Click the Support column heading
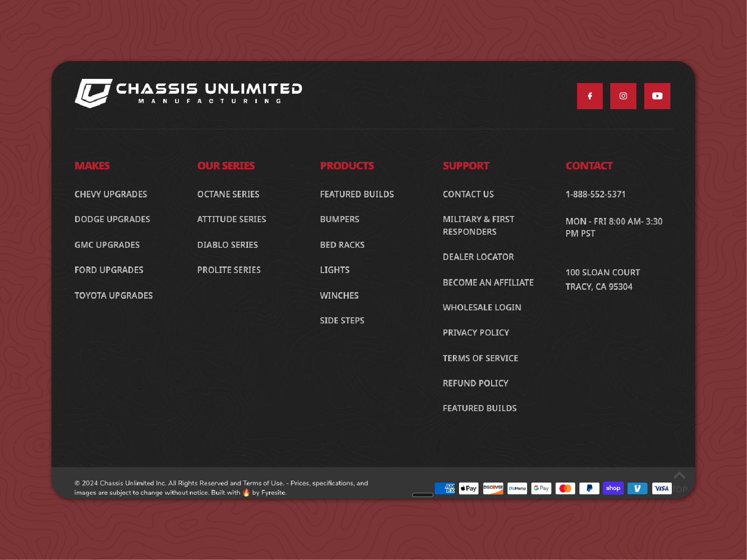 [x=466, y=166]
